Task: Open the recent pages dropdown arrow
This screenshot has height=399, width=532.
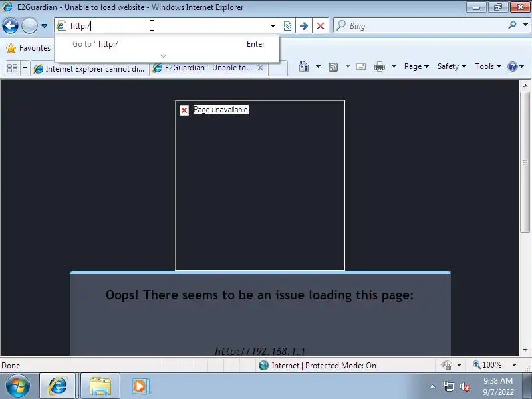Action: click(x=44, y=26)
